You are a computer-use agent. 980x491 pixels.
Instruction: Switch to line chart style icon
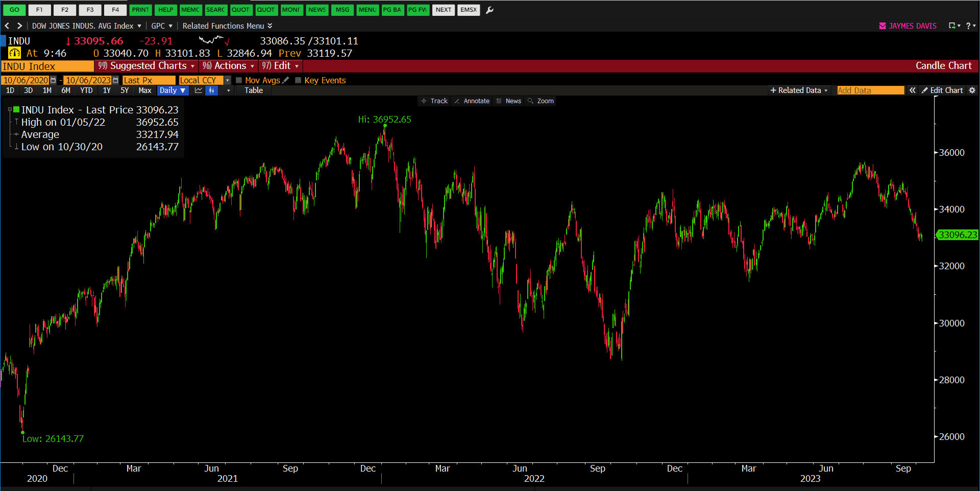(199, 90)
